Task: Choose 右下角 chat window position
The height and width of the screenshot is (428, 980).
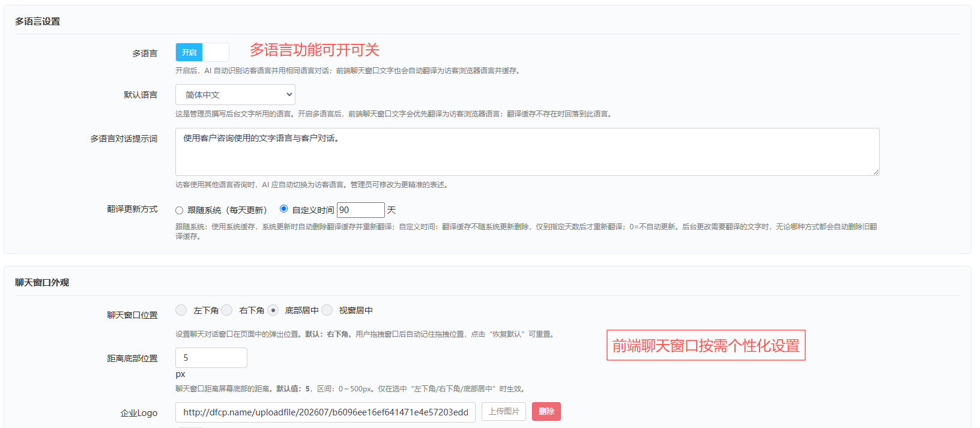Action: tap(226, 310)
